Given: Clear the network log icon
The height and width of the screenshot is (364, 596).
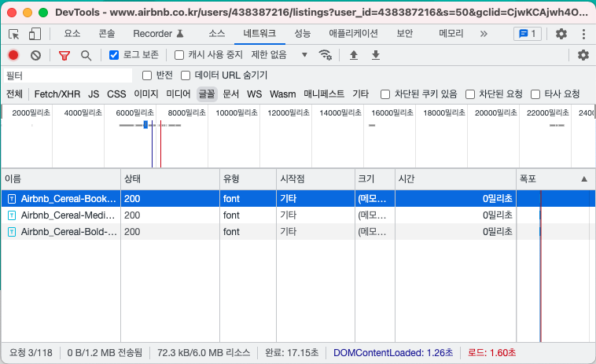Looking at the screenshot, I should 35,56.
